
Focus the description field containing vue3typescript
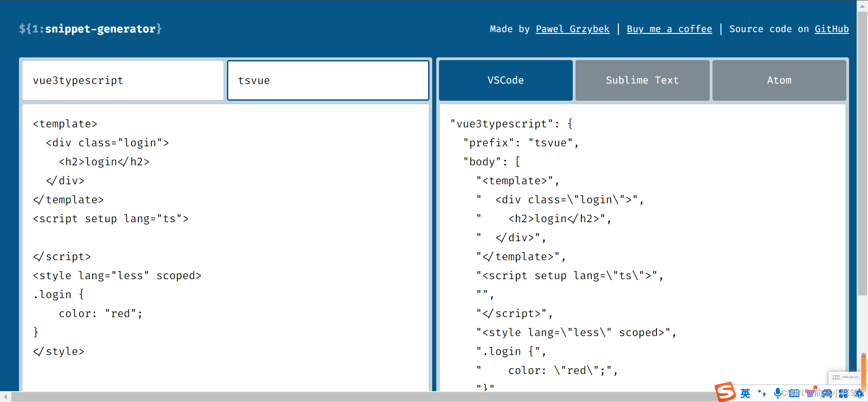pyautogui.click(x=123, y=80)
